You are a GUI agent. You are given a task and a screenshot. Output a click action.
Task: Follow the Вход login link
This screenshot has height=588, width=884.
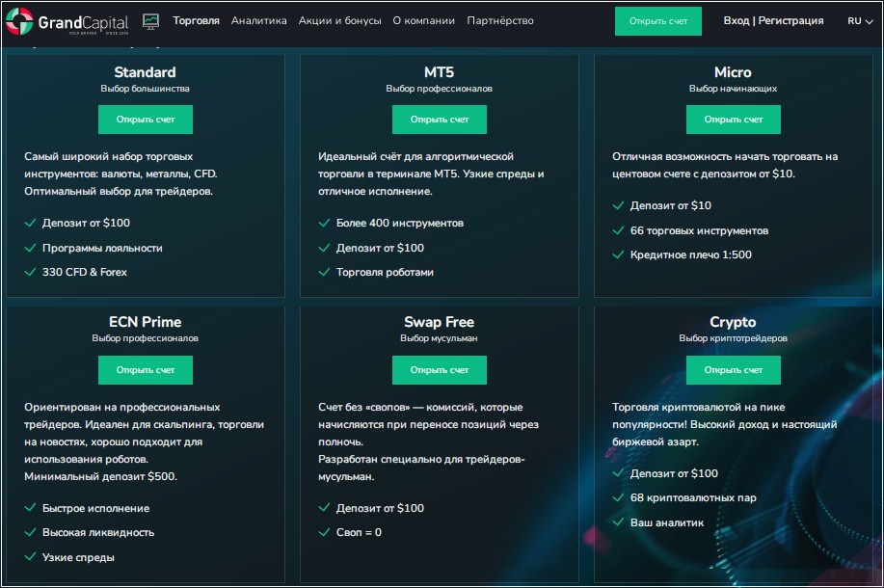point(737,21)
